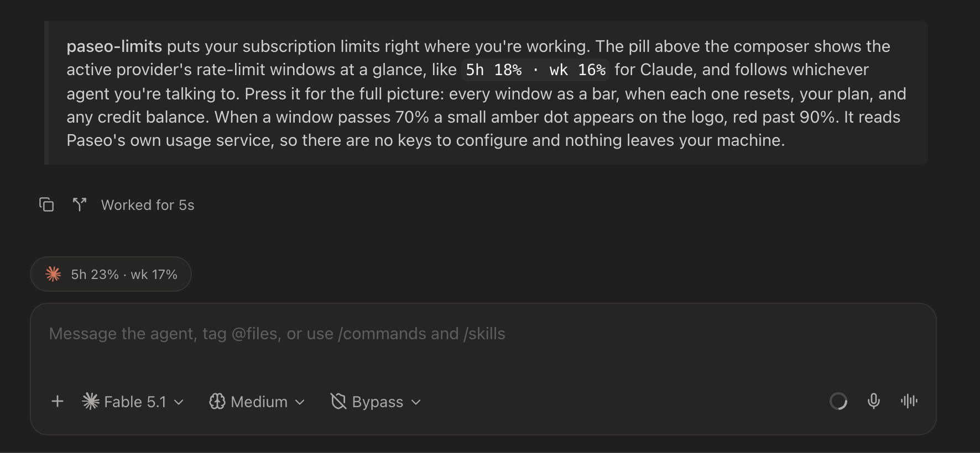Click the starburst icon beside Fable 5.1
Image resolution: width=980 pixels, height=453 pixels.
click(x=91, y=401)
